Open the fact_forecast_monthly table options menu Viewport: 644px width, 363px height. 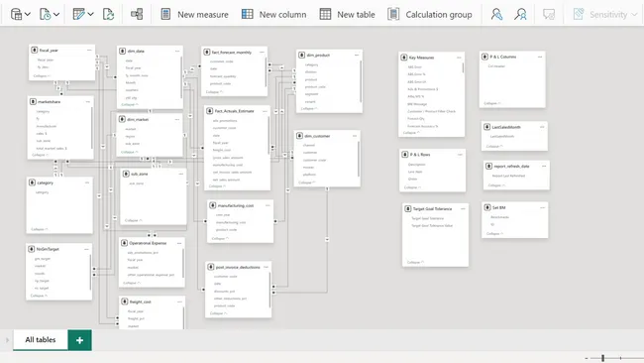262,53
